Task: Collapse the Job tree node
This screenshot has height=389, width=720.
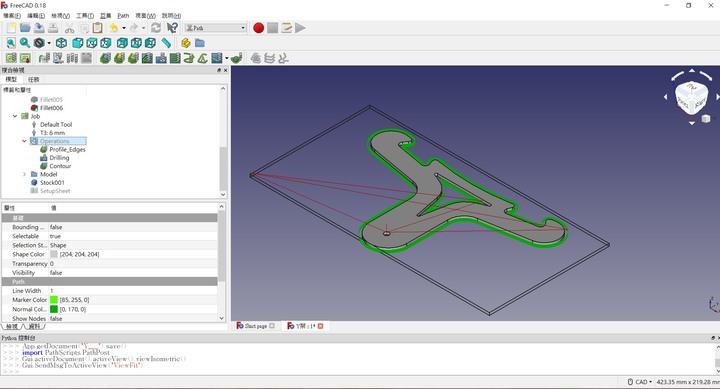Action: pos(15,116)
